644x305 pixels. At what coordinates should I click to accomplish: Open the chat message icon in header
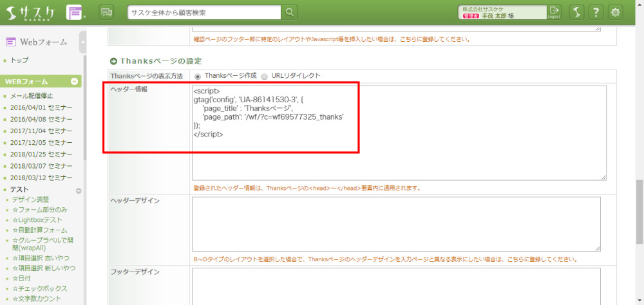[107, 12]
